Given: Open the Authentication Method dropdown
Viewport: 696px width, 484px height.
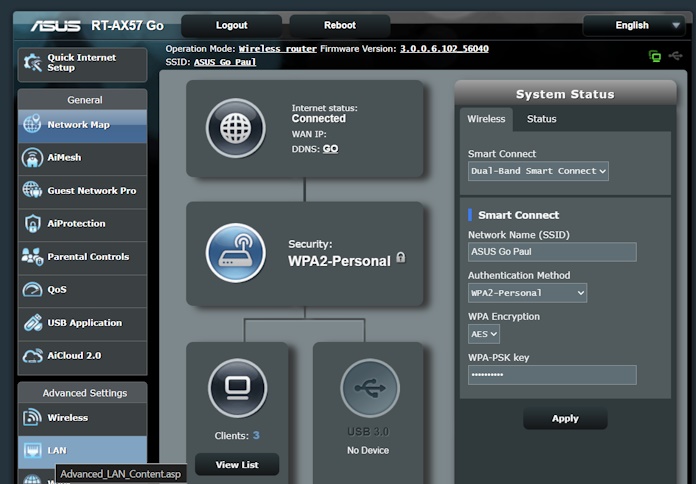Looking at the screenshot, I should point(527,293).
